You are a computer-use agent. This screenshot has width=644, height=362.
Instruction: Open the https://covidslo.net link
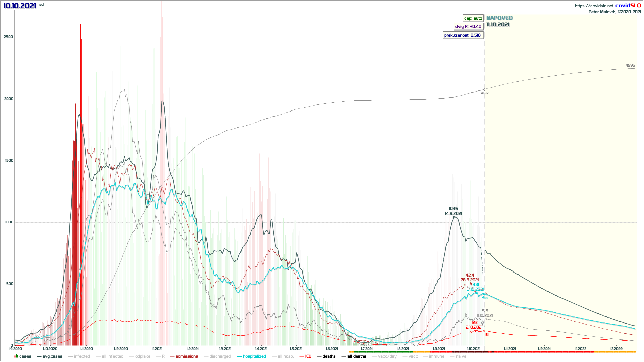(594, 6)
